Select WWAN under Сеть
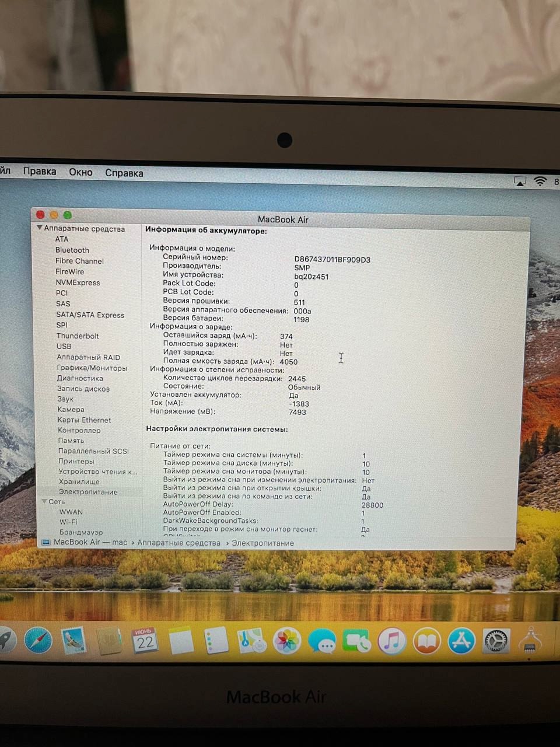Image resolution: width=560 pixels, height=747 pixels. point(71,512)
